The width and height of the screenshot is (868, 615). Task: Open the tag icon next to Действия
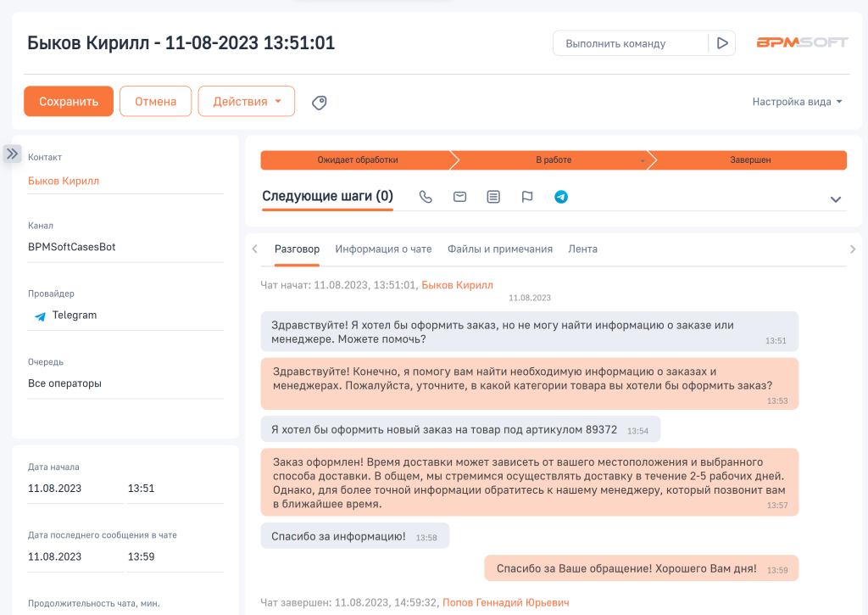click(320, 103)
